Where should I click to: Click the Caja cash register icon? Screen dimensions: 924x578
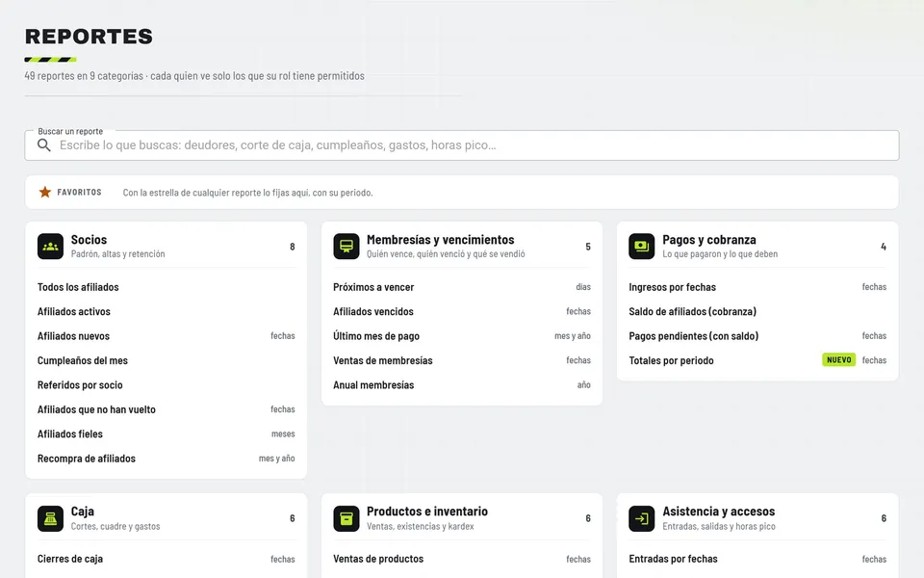[x=50, y=518]
